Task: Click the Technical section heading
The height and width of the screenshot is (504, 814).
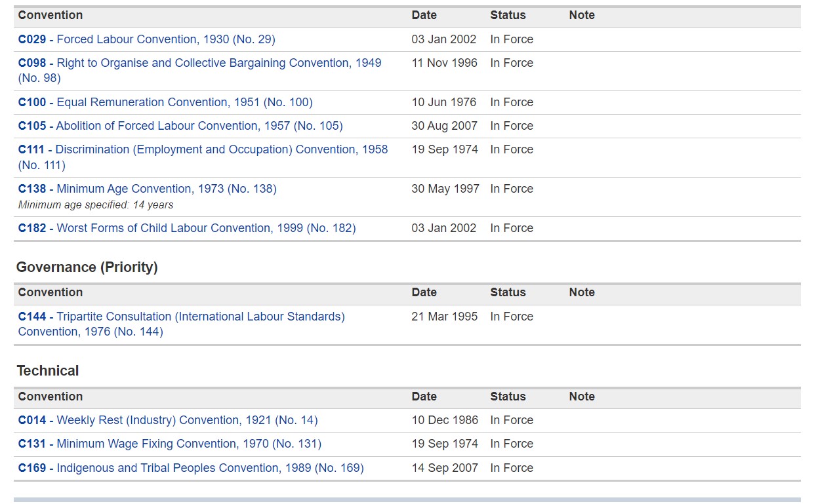Action: click(48, 371)
